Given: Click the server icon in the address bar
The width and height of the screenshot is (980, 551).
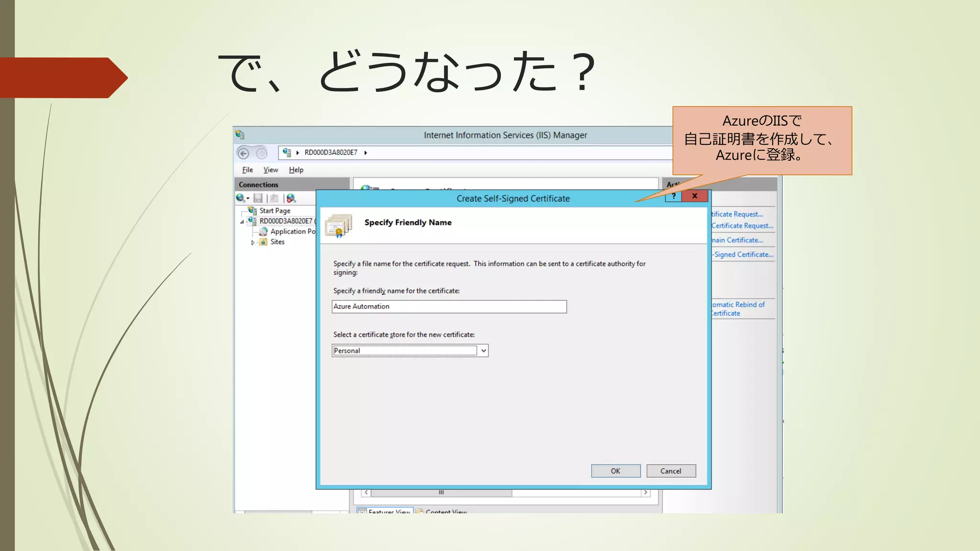Looking at the screenshot, I should (287, 152).
